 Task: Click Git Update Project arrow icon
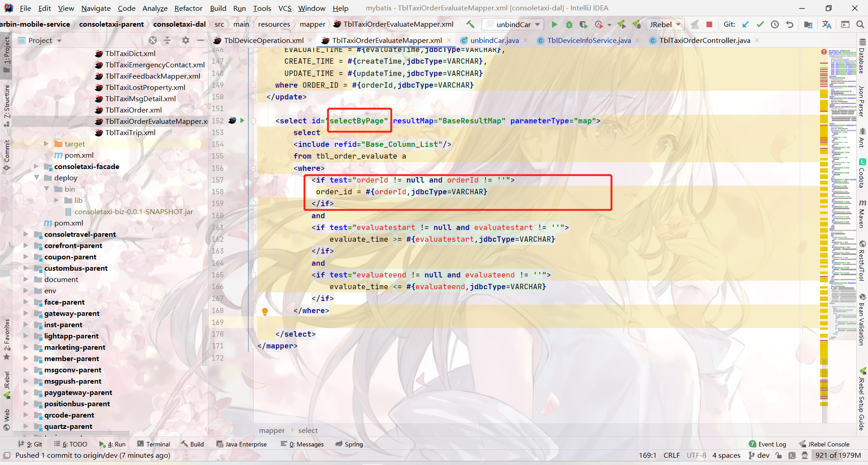pyautogui.click(x=745, y=24)
